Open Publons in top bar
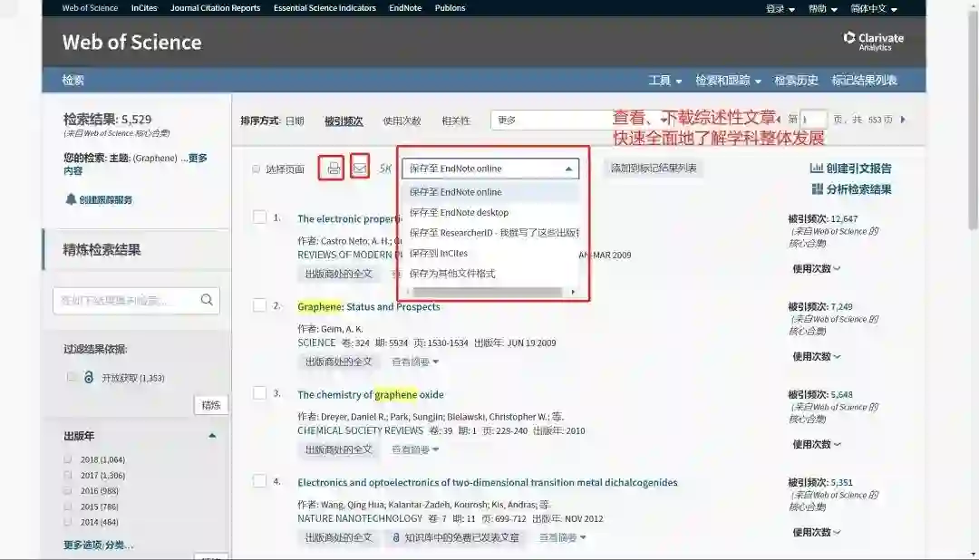This screenshot has height=560, width=979. (451, 8)
